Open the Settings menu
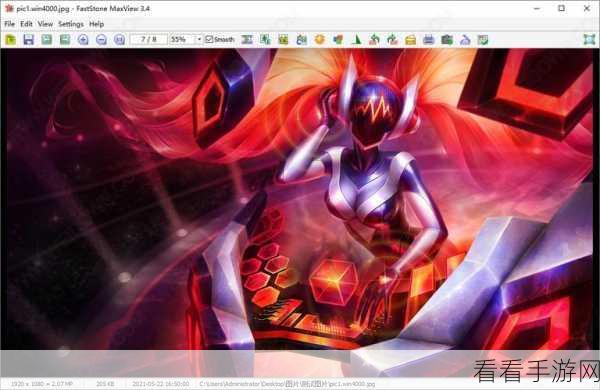 pos(71,24)
